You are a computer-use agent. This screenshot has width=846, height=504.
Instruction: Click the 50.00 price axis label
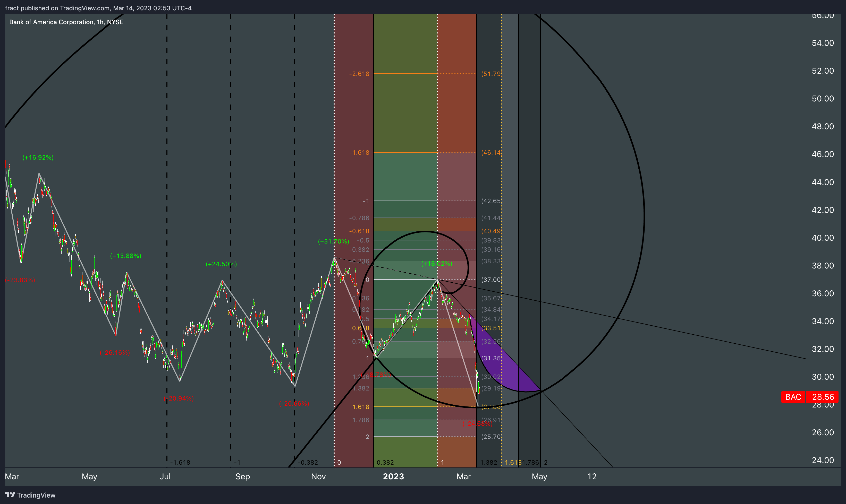click(x=823, y=99)
